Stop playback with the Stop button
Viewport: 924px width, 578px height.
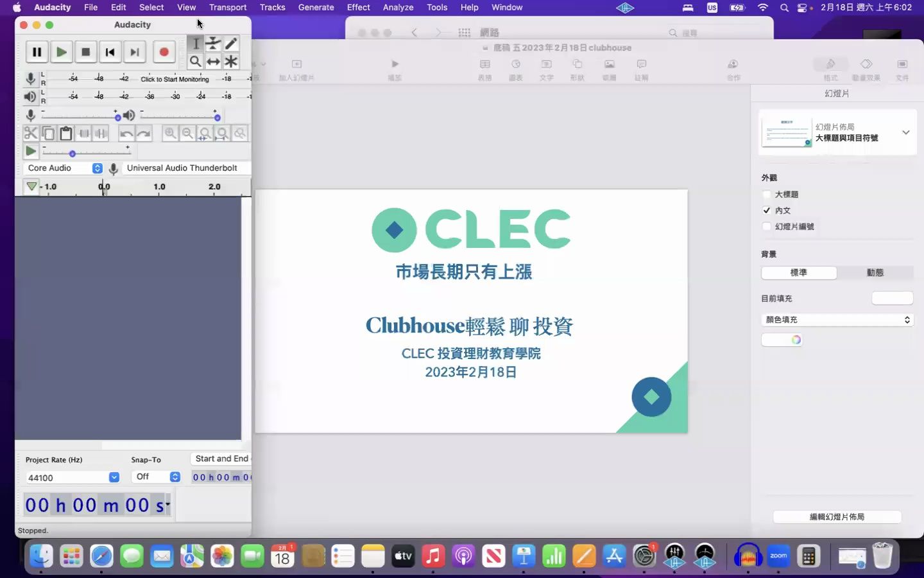click(85, 52)
